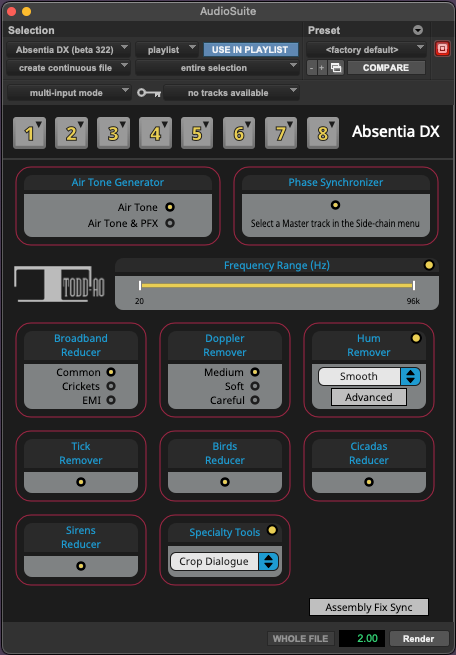
Task: Open the factory default preset dropdown
Action: (366, 49)
